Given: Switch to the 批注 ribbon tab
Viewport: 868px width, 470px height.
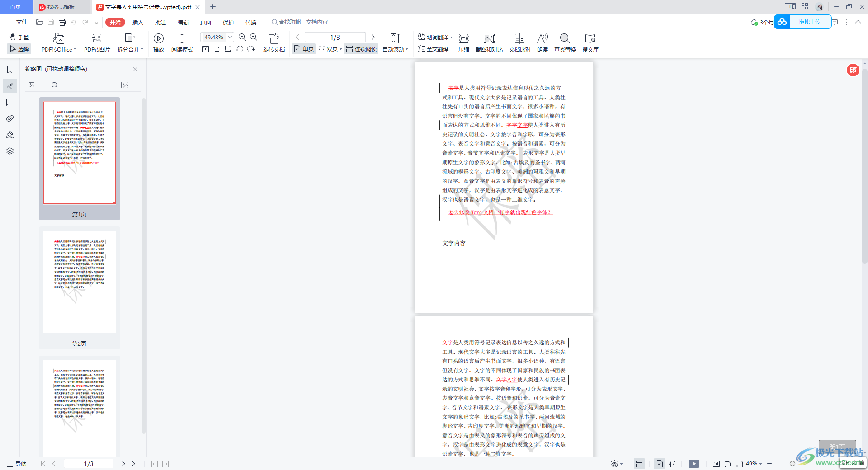Looking at the screenshot, I should (160, 22).
